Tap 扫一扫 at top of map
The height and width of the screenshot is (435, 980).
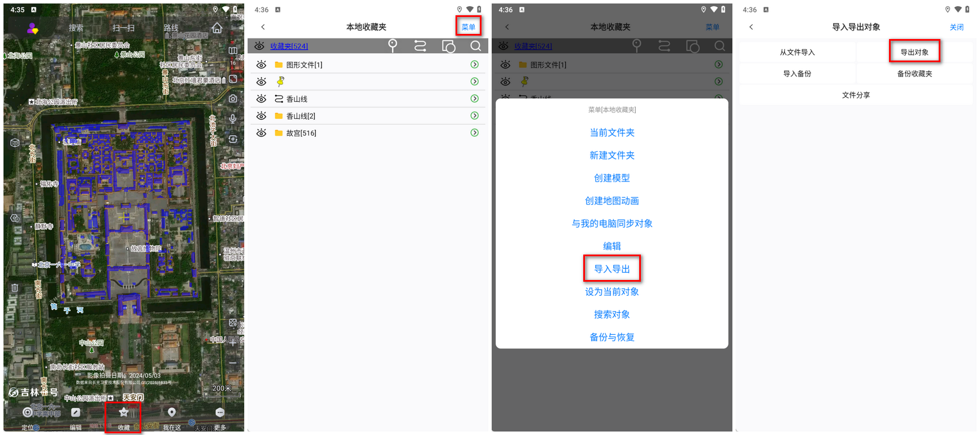pyautogui.click(x=124, y=28)
